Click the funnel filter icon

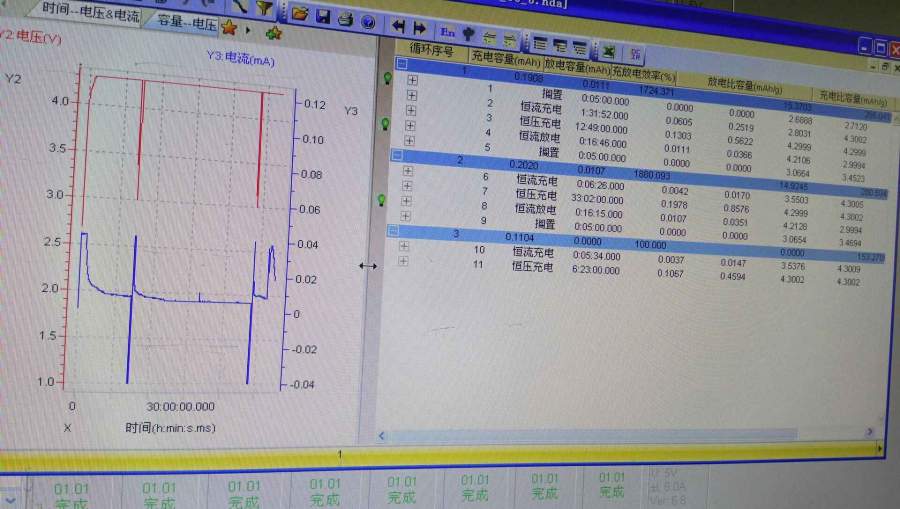coord(264,7)
